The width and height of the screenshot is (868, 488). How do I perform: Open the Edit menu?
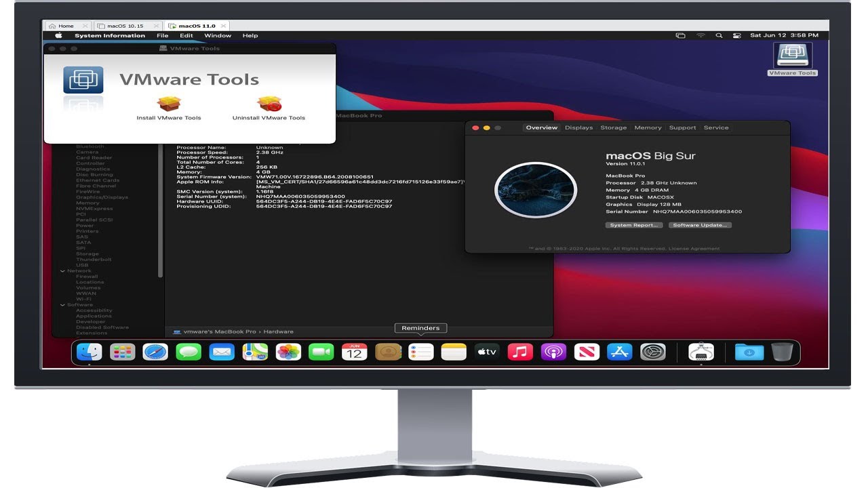point(186,35)
